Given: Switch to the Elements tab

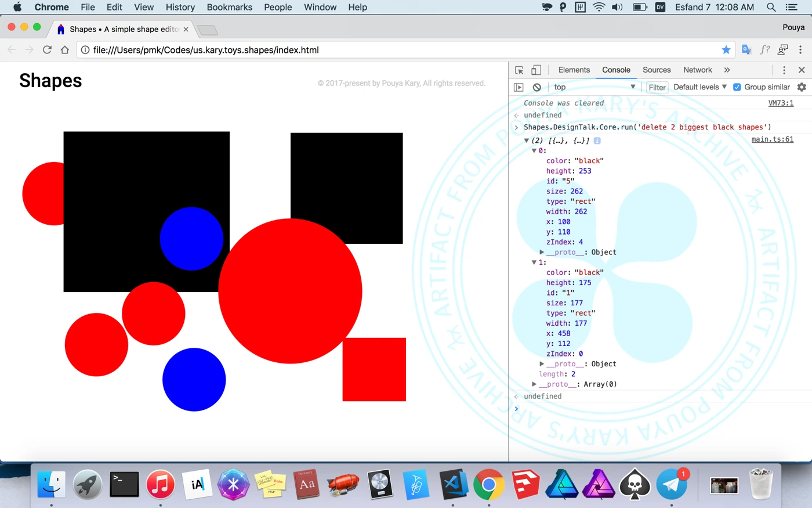Looking at the screenshot, I should pyautogui.click(x=574, y=70).
